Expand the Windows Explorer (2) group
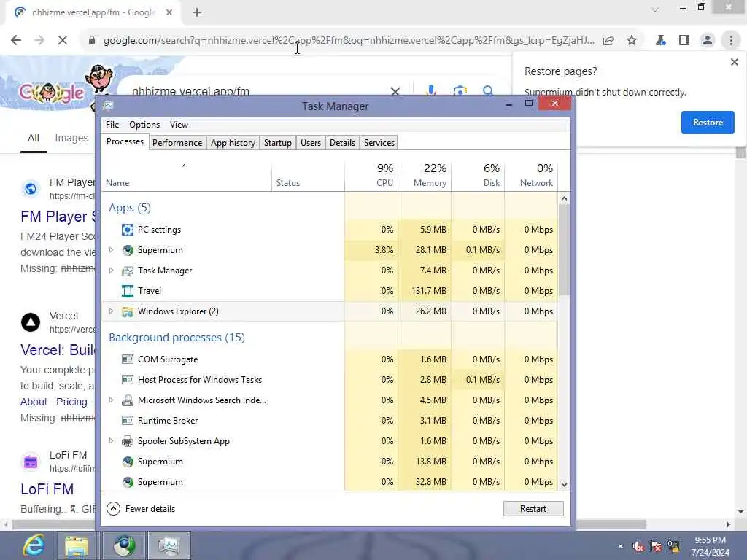 pos(111,311)
